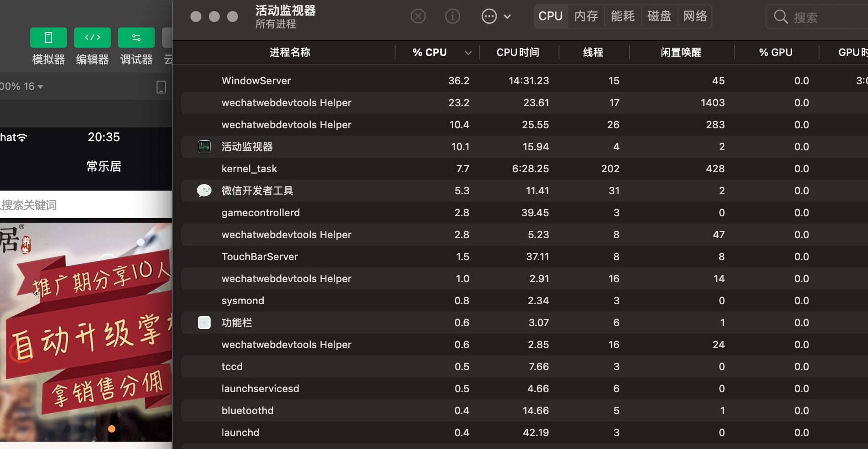Open the process info (i) toolbar icon

pyautogui.click(x=452, y=16)
